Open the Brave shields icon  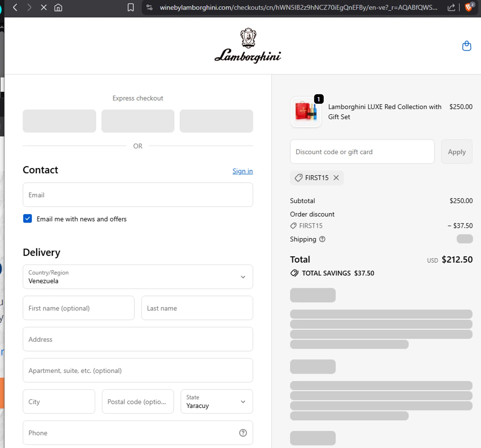click(469, 7)
